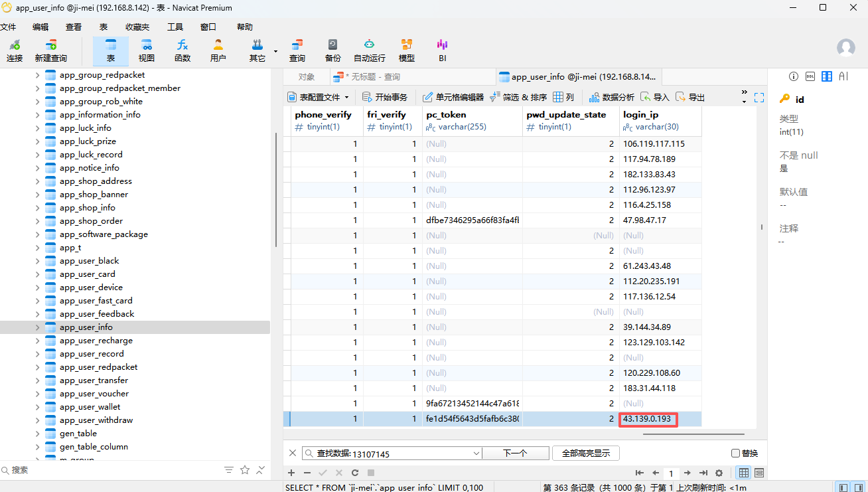This screenshot has height=492, width=868.
Task: Open the 收藏夹 favorites menu
Action: [137, 27]
